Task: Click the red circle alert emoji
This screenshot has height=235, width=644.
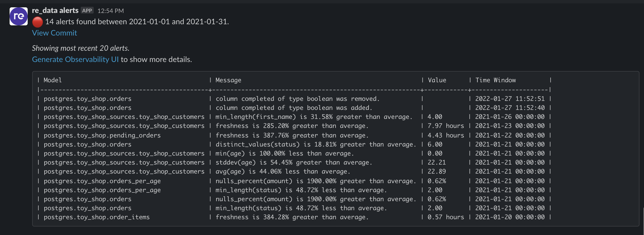Action: point(38,22)
